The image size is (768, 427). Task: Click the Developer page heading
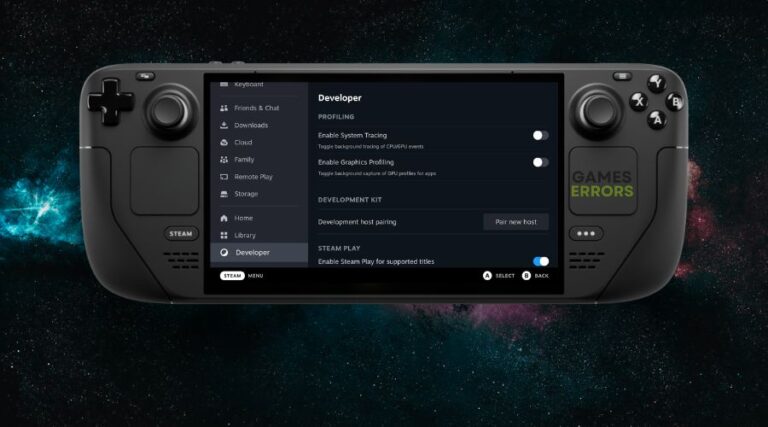point(339,98)
